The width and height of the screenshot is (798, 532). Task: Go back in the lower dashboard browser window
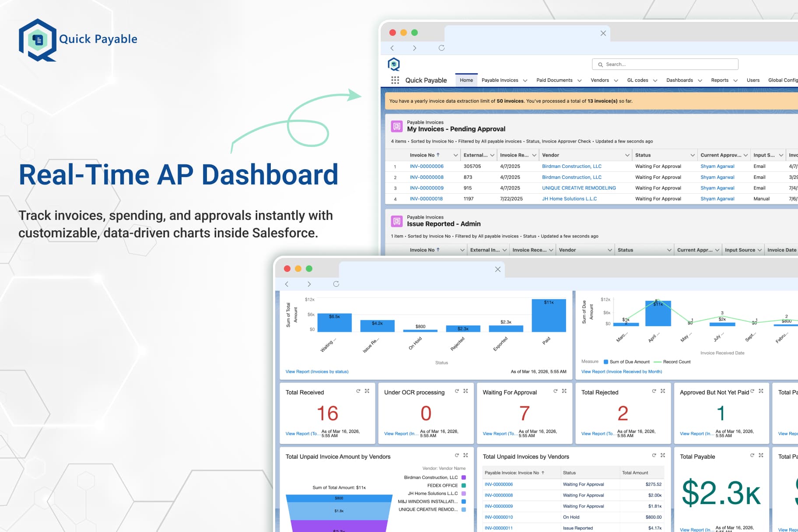(287, 284)
